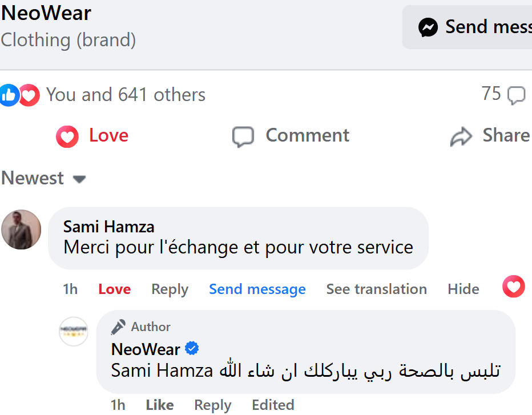The image size is (532, 415).
Task: View who reacted: You and 641 others
Action: tap(126, 95)
